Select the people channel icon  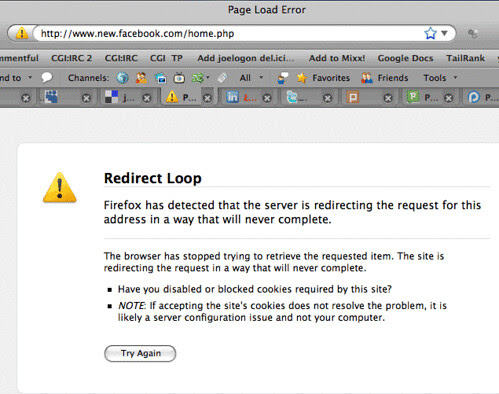pyautogui.click(x=141, y=78)
